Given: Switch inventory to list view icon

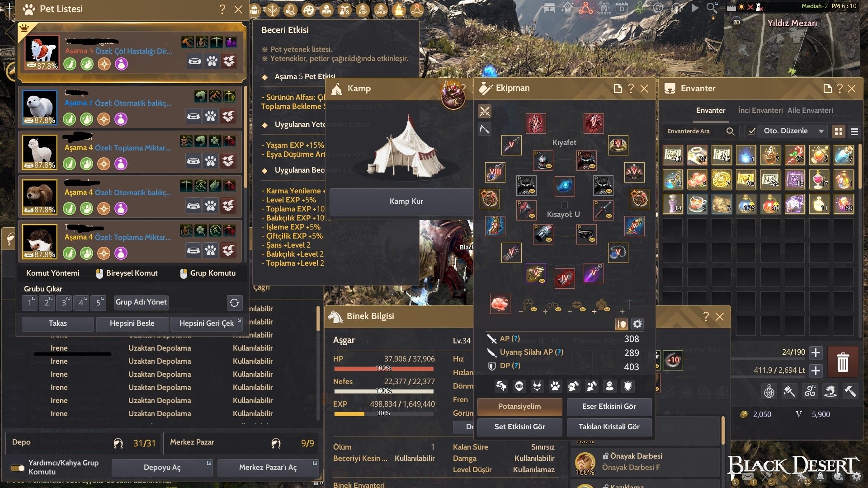Looking at the screenshot, I should [x=854, y=131].
